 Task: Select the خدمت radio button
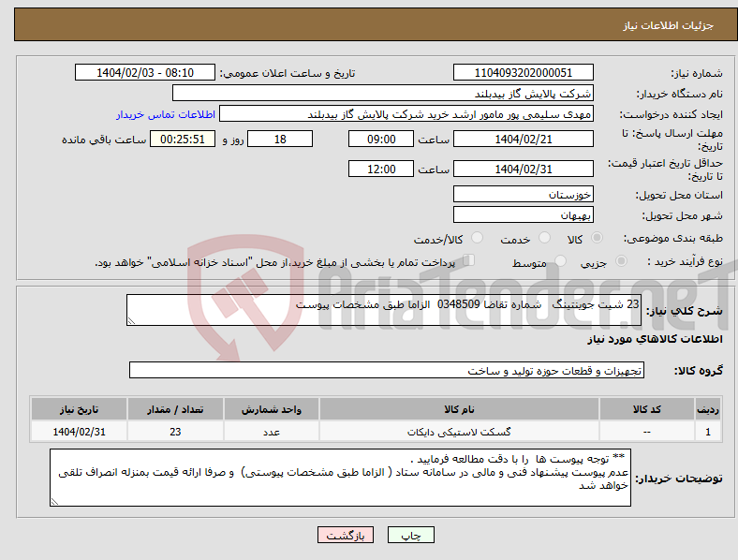(x=544, y=238)
